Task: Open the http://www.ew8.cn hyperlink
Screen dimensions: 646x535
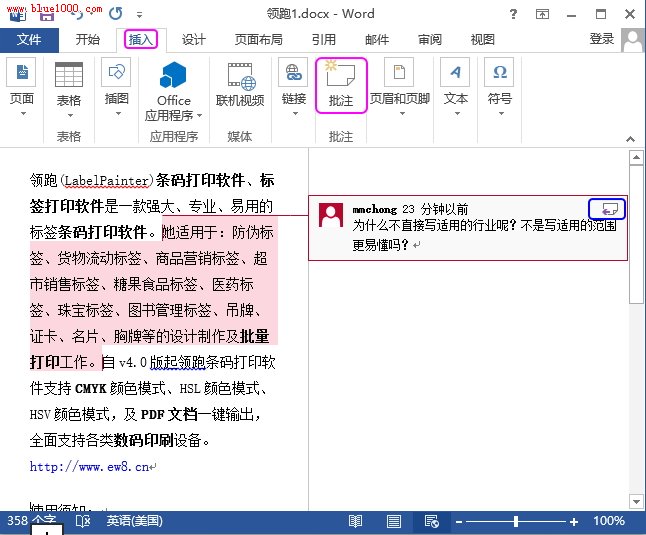Action: point(89,467)
